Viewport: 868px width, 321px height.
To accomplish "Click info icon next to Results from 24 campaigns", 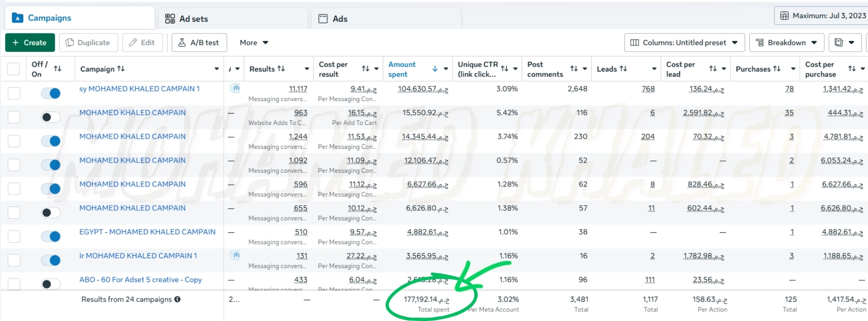I will point(177,300).
